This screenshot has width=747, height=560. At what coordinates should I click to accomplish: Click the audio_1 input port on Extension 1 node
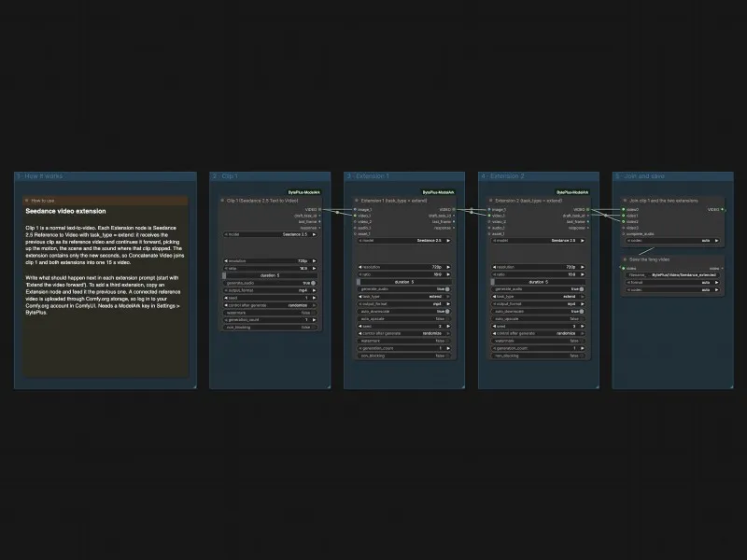point(355,228)
